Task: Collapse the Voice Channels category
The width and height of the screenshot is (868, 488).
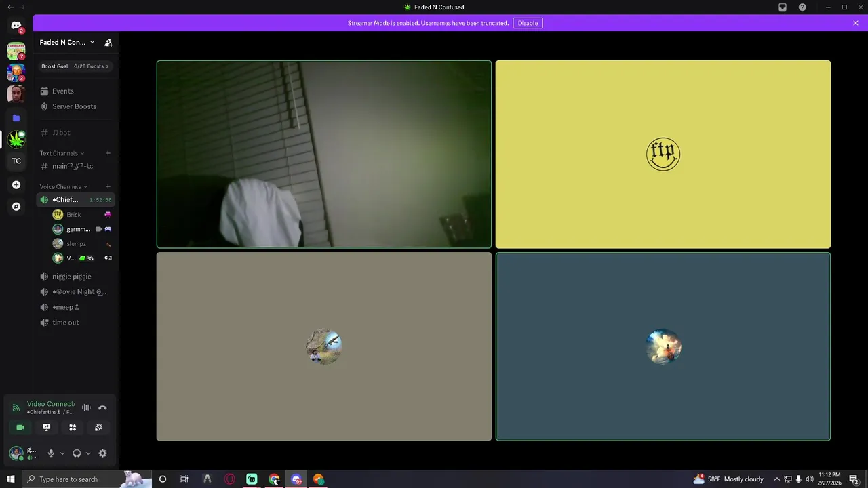Action: click(x=64, y=186)
